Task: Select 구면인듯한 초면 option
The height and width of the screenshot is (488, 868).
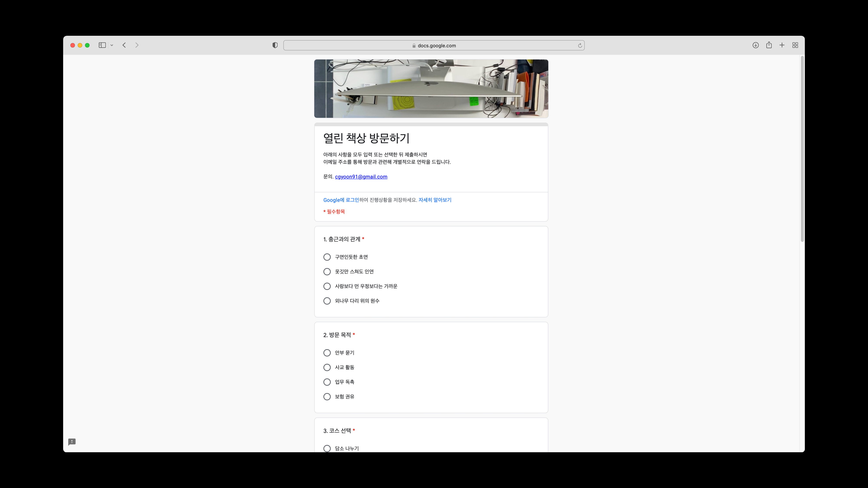Action: click(x=327, y=257)
